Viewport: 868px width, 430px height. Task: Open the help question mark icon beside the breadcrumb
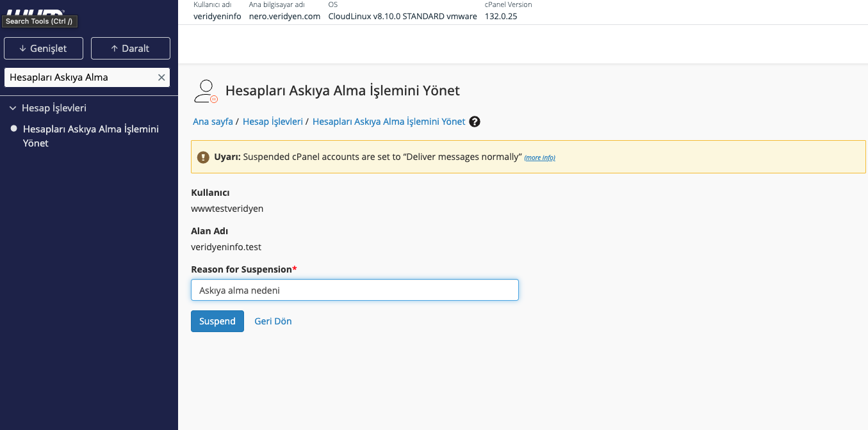pos(475,122)
